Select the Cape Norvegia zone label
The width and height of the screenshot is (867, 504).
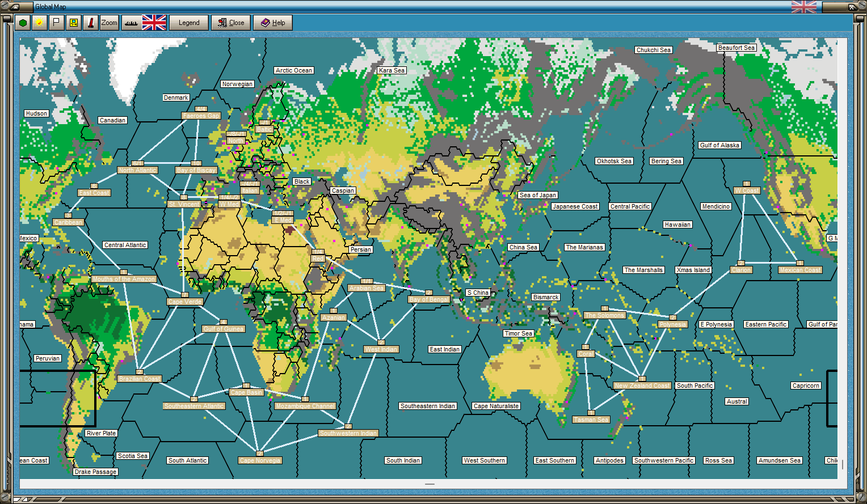click(x=260, y=460)
